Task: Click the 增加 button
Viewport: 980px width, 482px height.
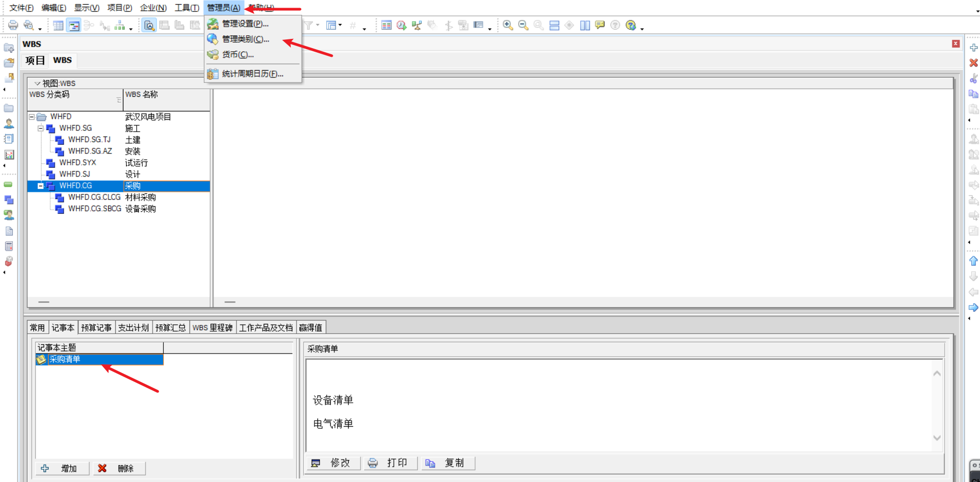Action: click(62, 468)
